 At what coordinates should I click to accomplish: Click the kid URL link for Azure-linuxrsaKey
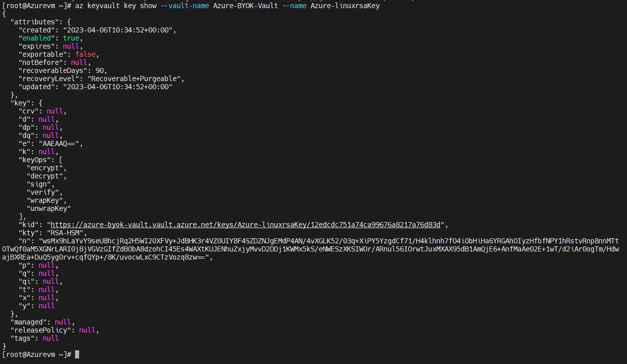tap(247, 225)
